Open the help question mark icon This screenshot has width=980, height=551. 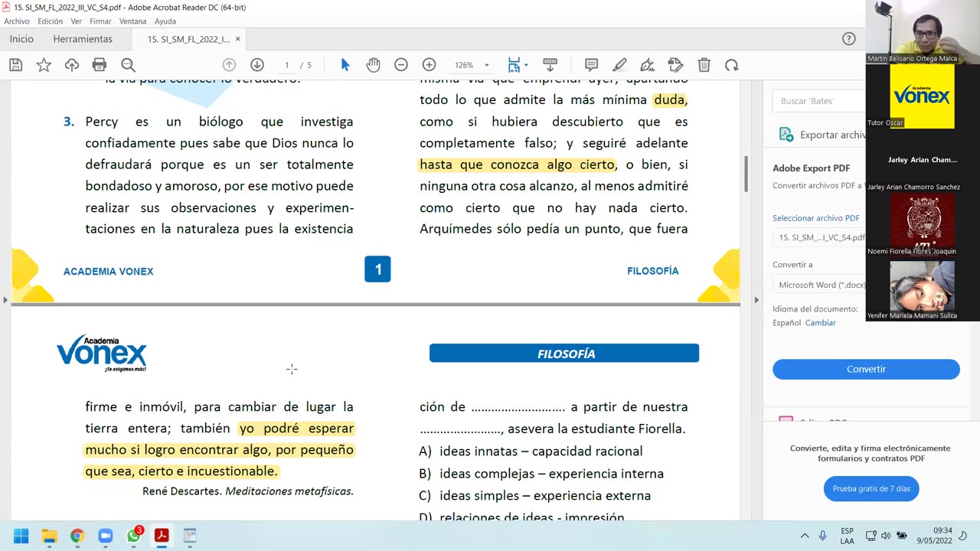click(x=848, y=39)
